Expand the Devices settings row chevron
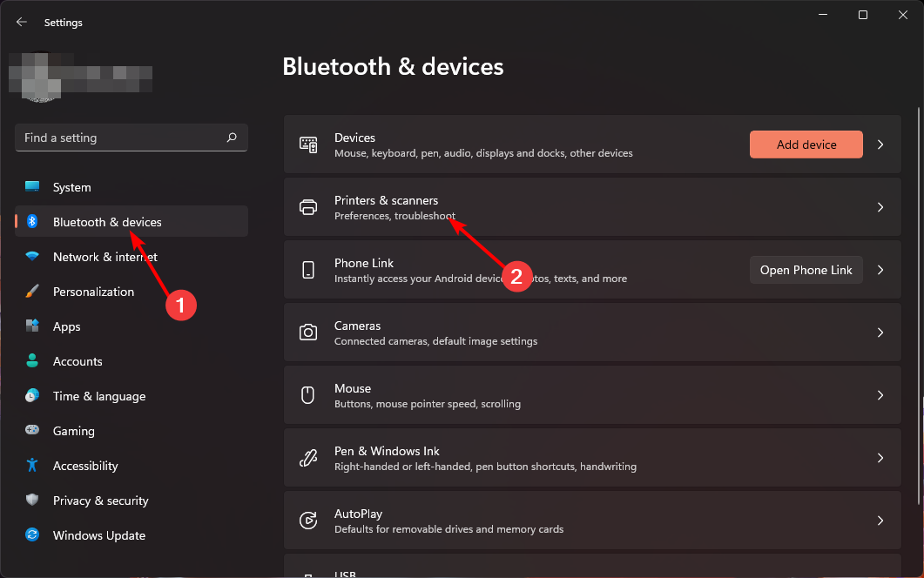Viewport: 924px width, 578px height. pyautogui.click(x=880, y=144)
